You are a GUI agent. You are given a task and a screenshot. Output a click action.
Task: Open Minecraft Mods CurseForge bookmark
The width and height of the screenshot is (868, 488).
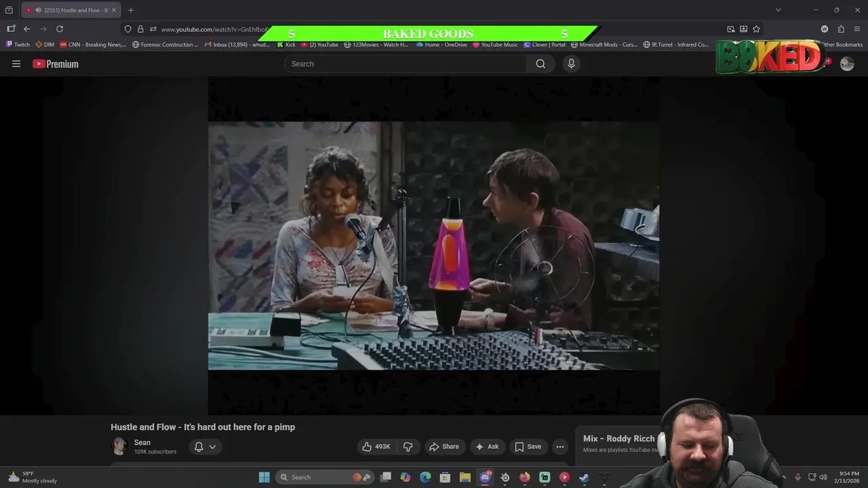pos(604,45)
